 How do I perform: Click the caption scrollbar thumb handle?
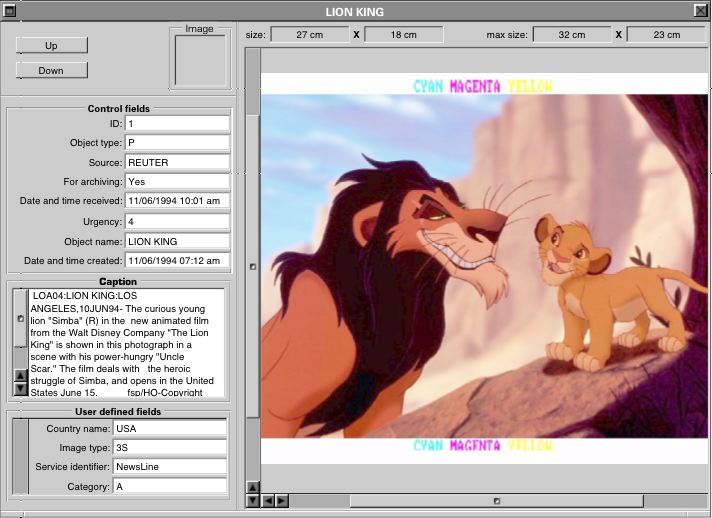click(20, 319)
